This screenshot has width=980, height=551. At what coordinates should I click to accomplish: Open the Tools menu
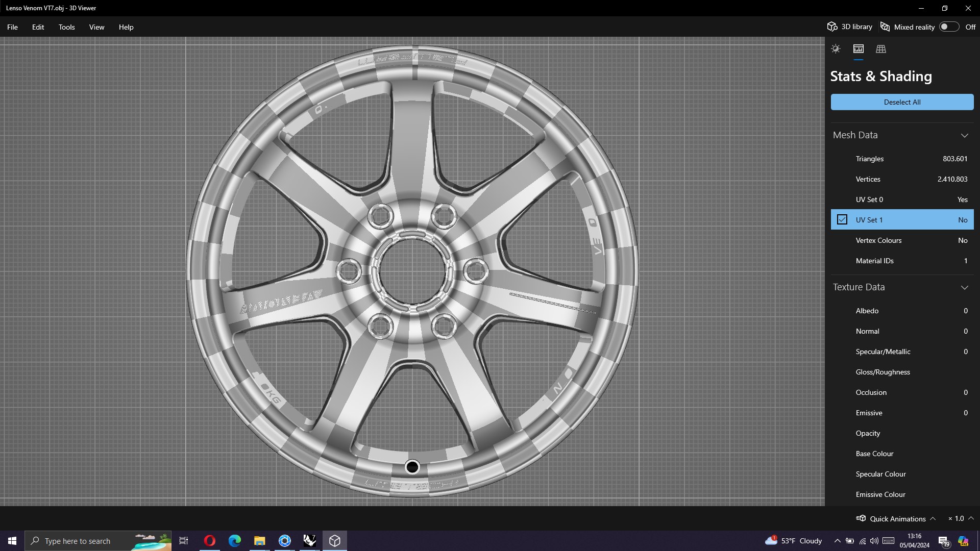(x=66, y=27)
